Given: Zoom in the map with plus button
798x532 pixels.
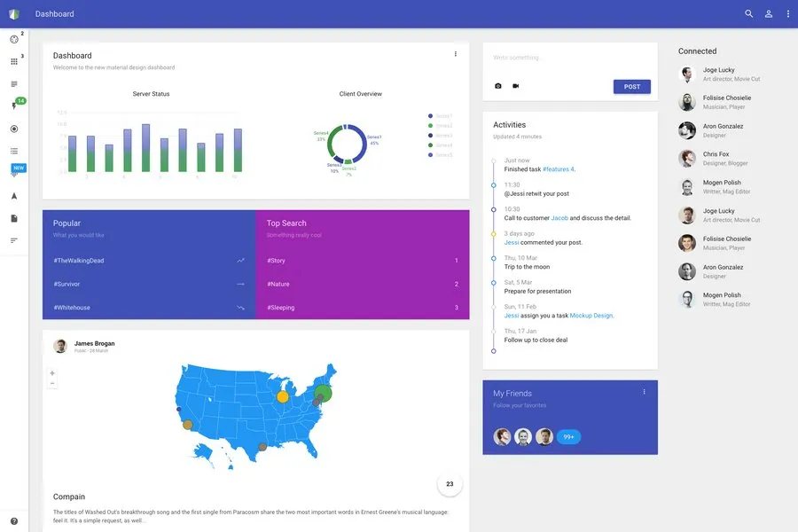Looking at the screenshot, I should pos(52,373).
